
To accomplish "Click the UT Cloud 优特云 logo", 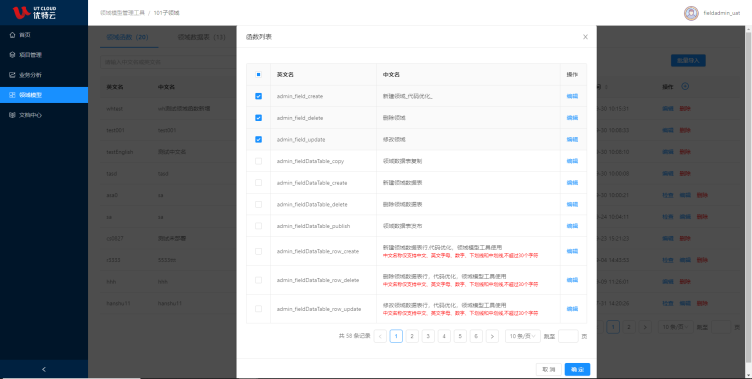I will click(34, 12).
